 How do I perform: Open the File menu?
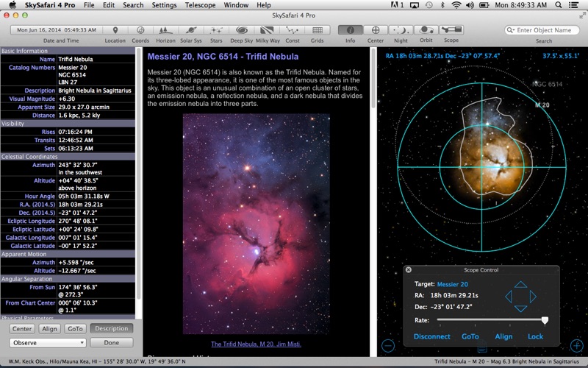pyautogui.click(x=89, y=5)
